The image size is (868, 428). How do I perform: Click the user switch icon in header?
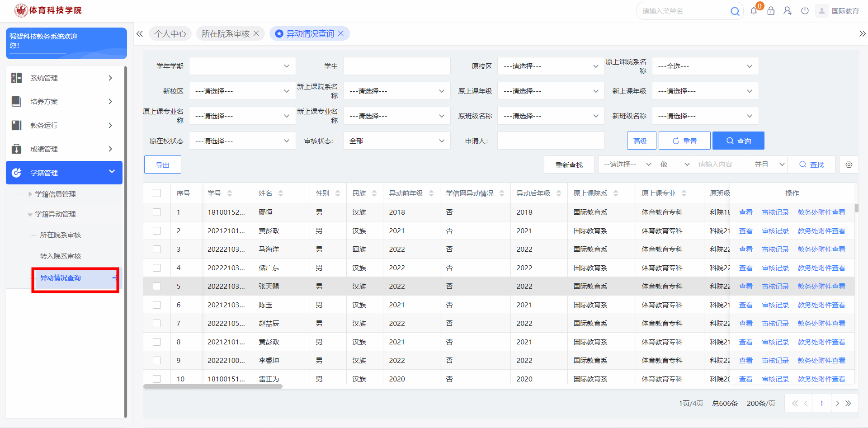click(x=788, y=11)
